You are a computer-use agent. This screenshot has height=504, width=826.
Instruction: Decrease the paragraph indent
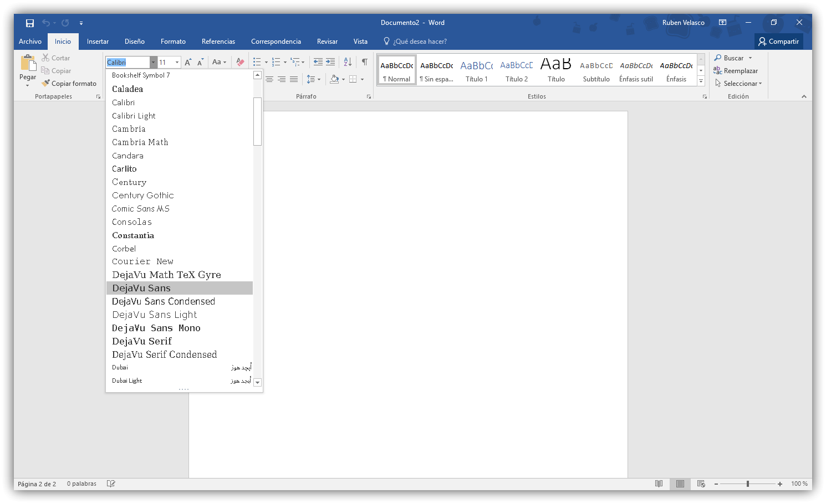318,62
